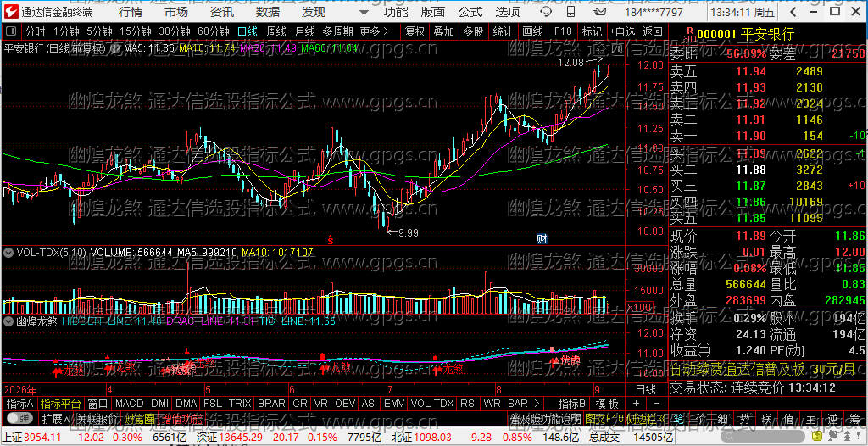Click the +自选 button
Image resolution: width=868 pixels, height=446 pixels.
[x=623, y=31]
